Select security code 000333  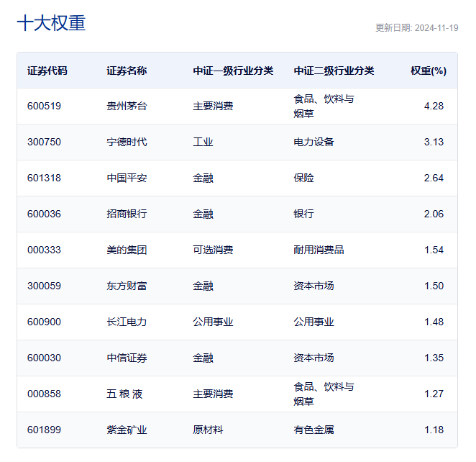pos(44,250)
